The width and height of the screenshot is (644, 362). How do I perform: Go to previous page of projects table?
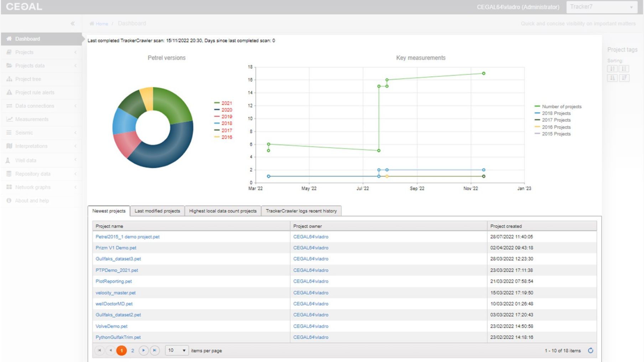pyautogui.click(x=110, y=351)
